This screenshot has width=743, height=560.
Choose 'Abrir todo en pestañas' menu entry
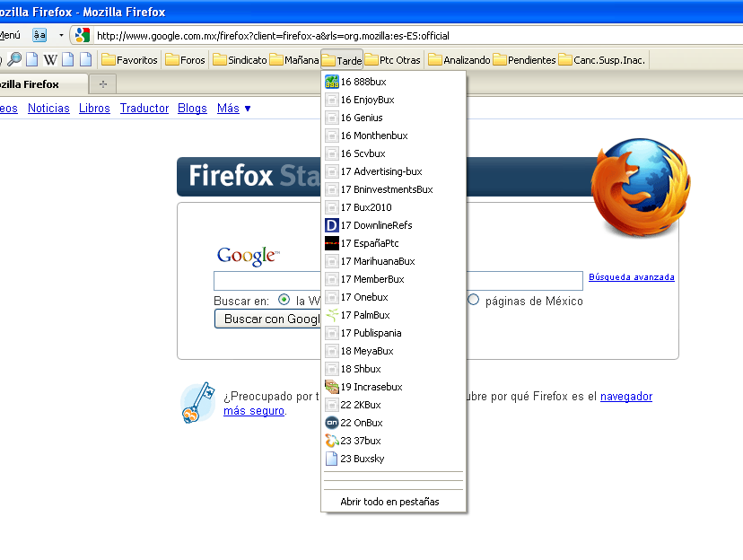tap(393, 502)
